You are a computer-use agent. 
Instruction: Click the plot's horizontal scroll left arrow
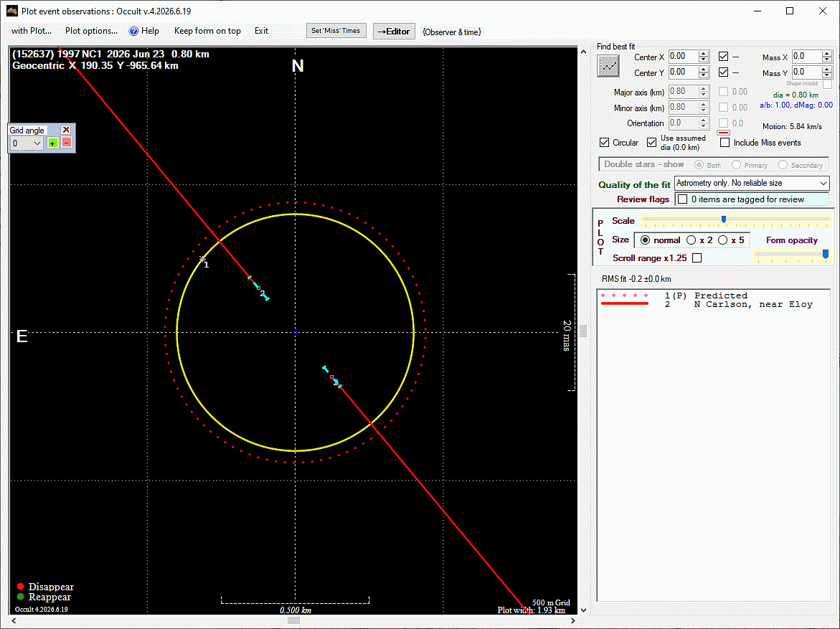pos(14,620)
